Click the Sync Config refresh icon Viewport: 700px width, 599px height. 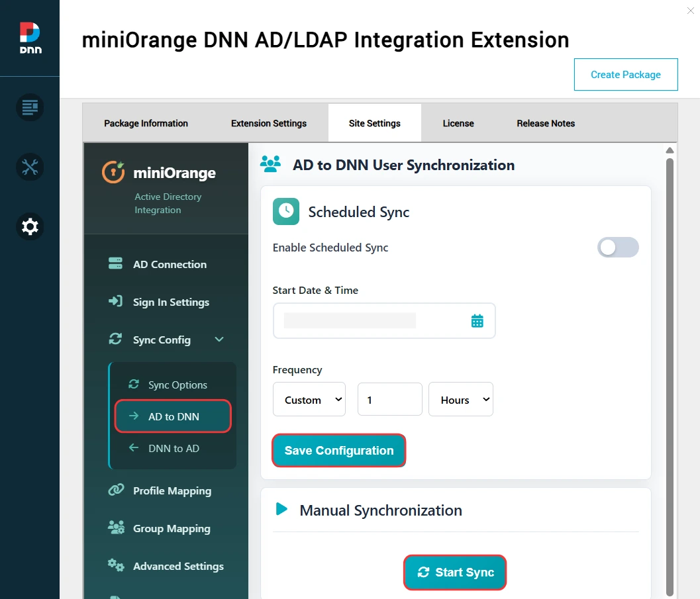click(x=115, y=339)
